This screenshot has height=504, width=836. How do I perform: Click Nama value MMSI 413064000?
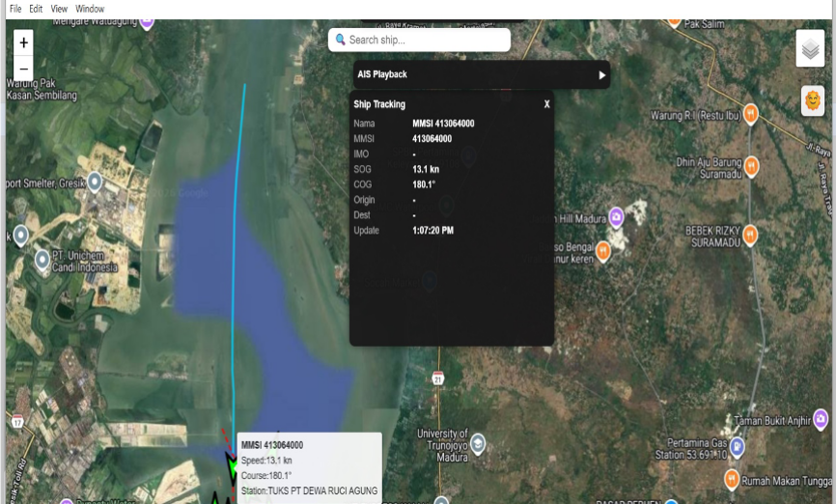pyautogui.click(x=443, y=124)
